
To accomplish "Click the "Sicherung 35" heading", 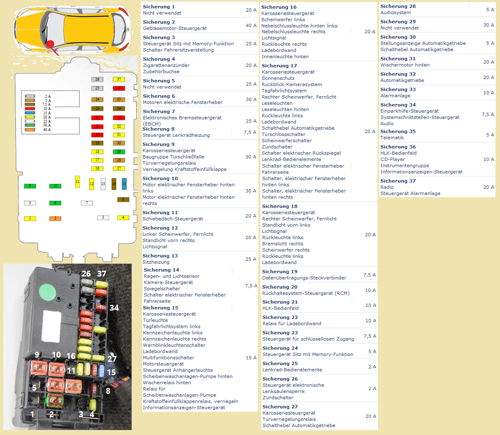I will (398, 131).
